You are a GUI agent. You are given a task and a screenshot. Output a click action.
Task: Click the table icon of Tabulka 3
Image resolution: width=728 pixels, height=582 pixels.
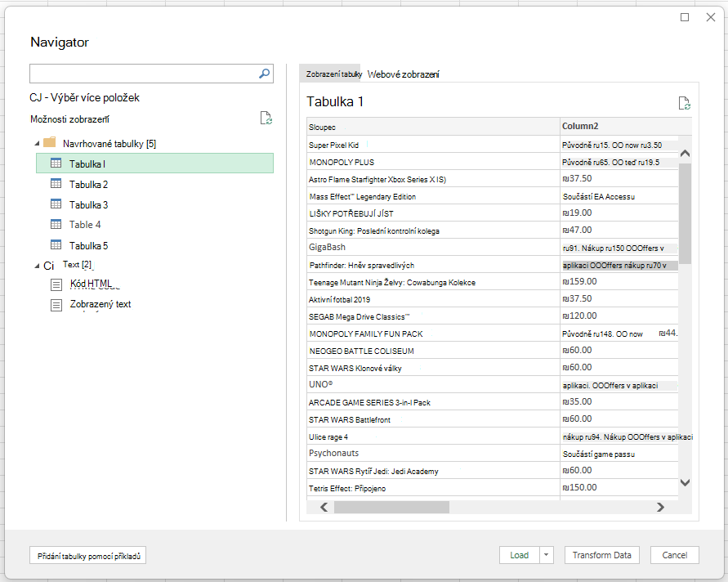coord(56,204)
